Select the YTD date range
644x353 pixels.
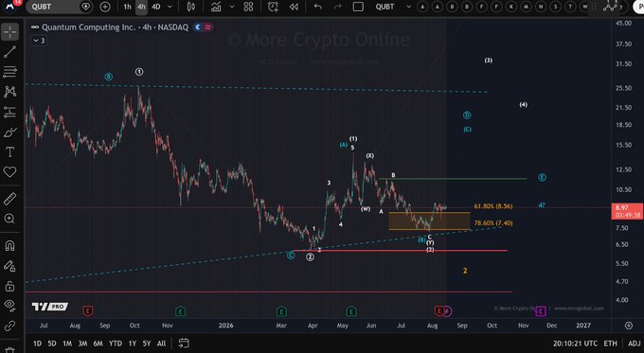tap(116, 344)
